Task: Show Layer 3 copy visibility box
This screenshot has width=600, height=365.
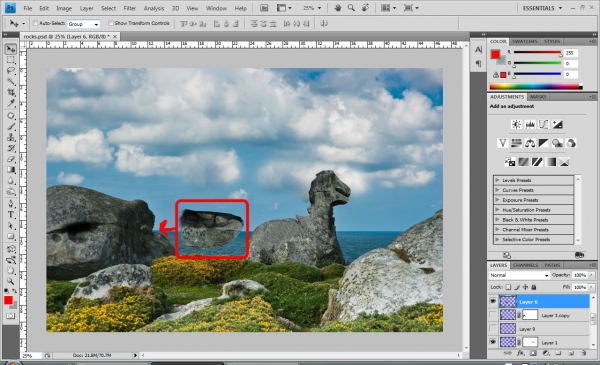Action: (493, 315)
